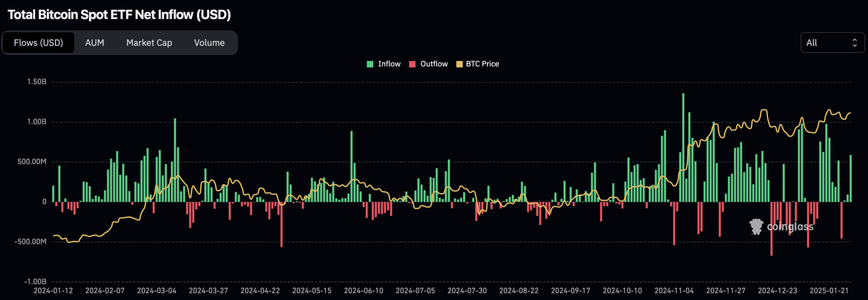Image resolution: width=868 pixels, height=300 pixels.
Task: Toggle BTC Price line visibility in legend
Action: click(482, 64)
